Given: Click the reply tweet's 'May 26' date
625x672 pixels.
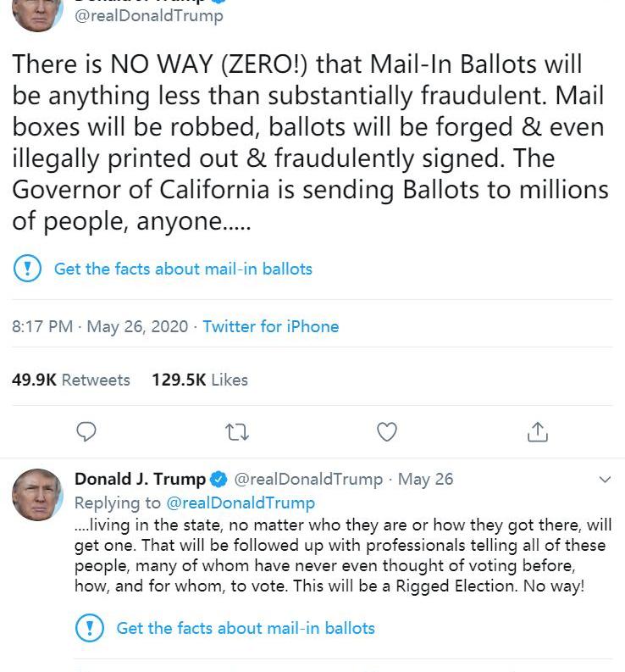Looking at the screenshot, I should [x=425, y=479].
